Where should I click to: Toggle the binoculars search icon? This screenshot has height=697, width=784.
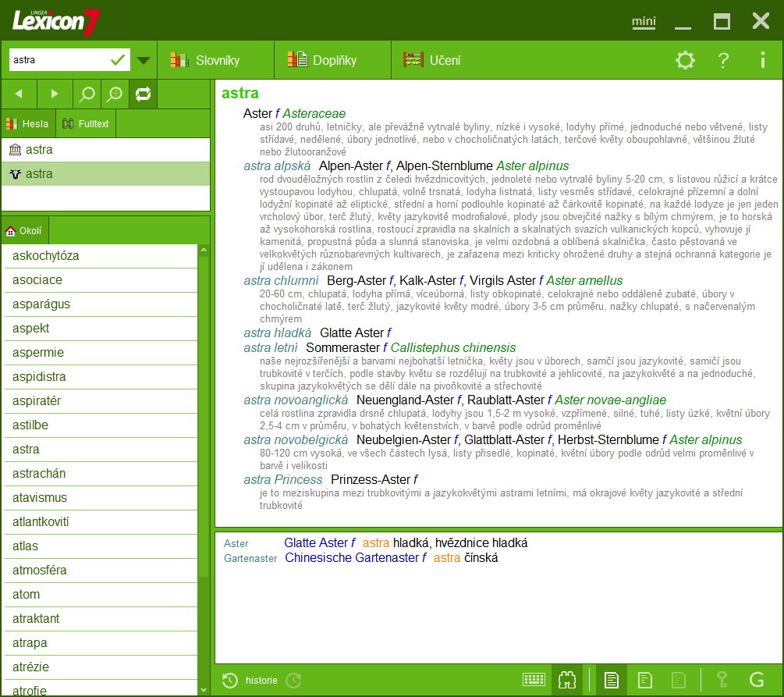pyautogui.click(x=567, y=680)
